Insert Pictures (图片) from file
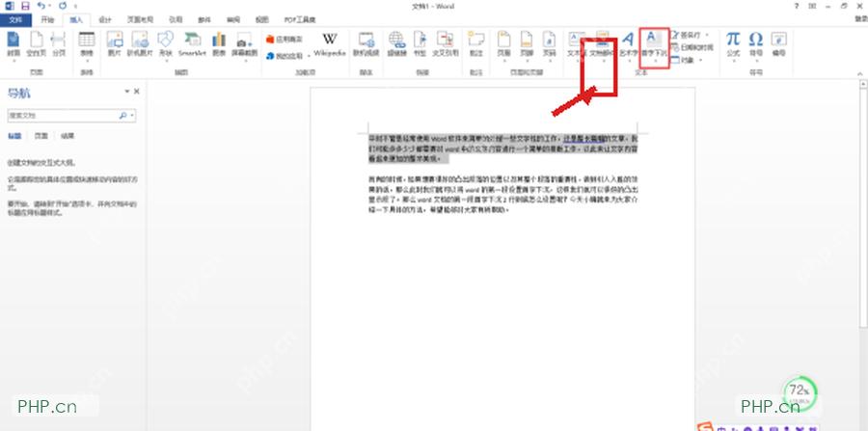Image resolution: width=868 pixels, height=431 pixels. (x=115, y=44)
